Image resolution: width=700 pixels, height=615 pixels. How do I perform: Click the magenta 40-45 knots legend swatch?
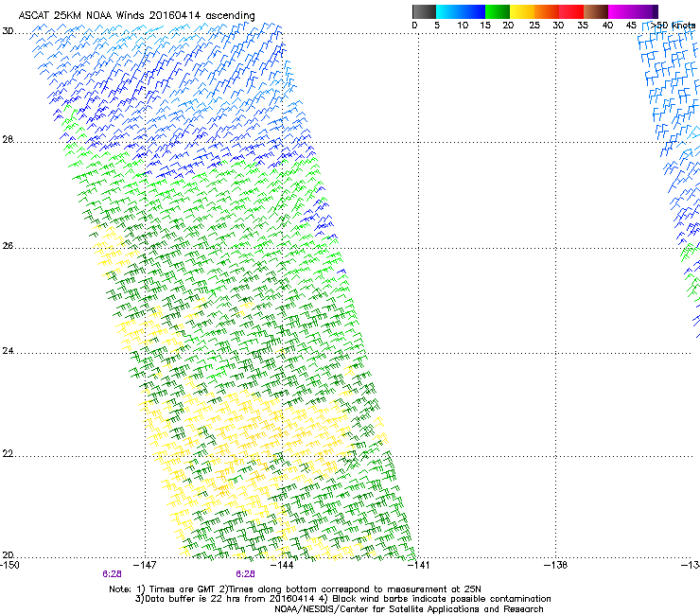coord(621,11)
